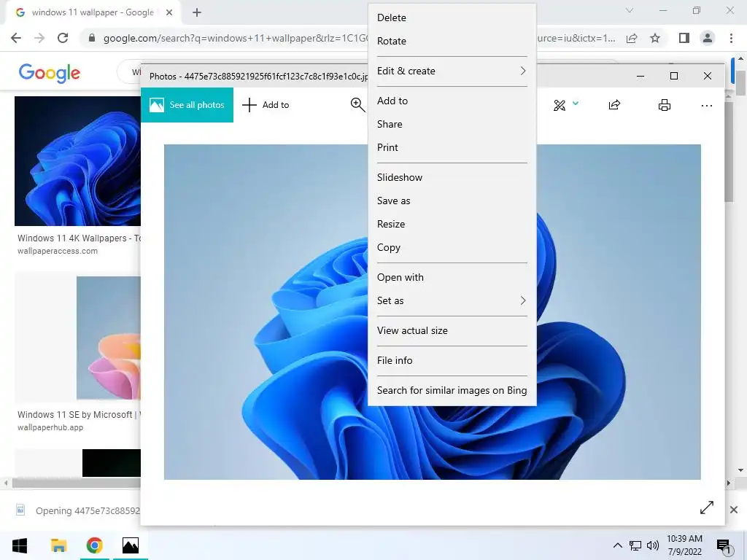The image size is (747, 560).
Task: Click the Chrome address bar URL
Action: (236, 38)
